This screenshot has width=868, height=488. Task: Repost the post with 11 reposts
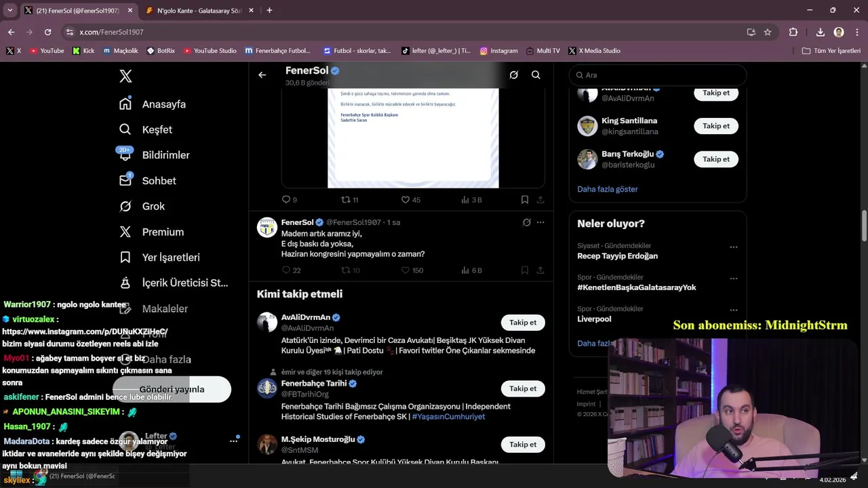point(350,200)
